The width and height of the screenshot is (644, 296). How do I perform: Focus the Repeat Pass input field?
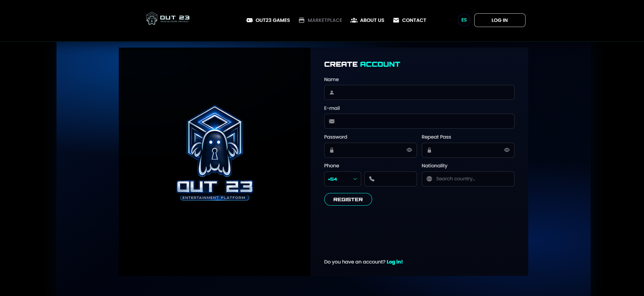point(468,150)
